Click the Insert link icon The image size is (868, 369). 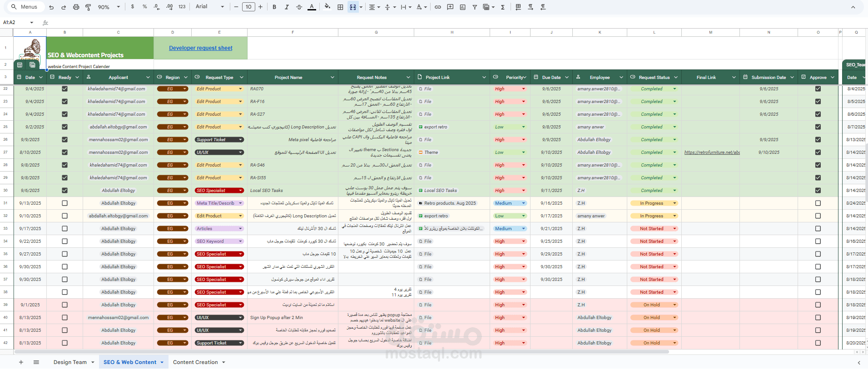(438, 7)
